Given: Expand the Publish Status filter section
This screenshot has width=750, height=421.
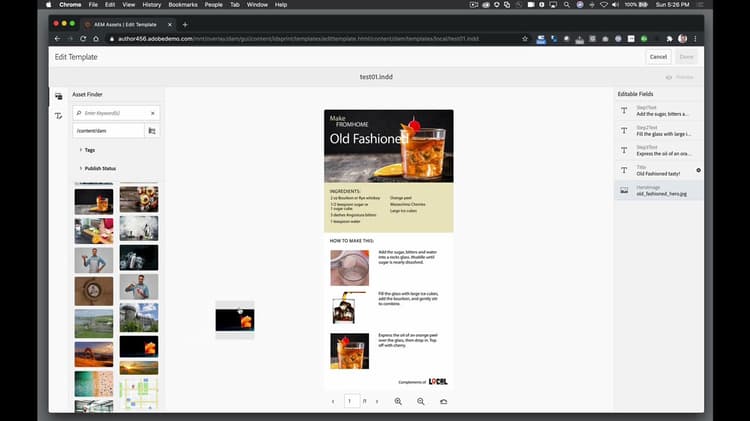Looking at the screenshot, I should coord(98,168).
